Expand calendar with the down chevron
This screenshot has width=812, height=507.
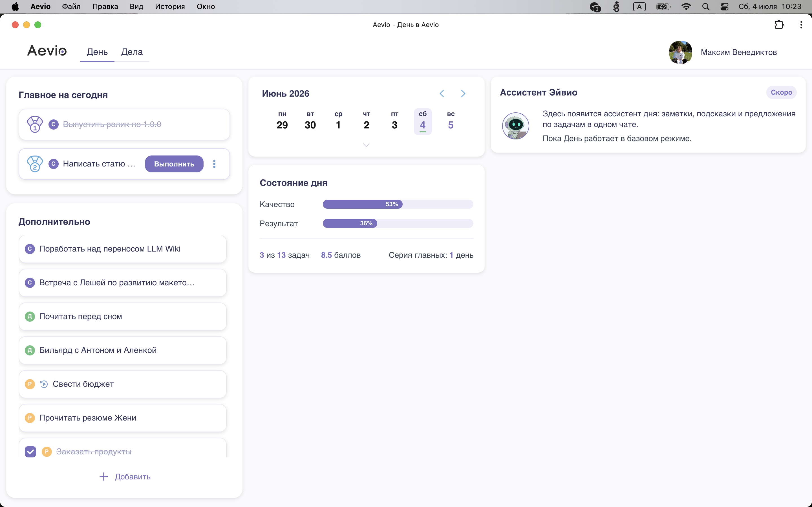[366, 145]
